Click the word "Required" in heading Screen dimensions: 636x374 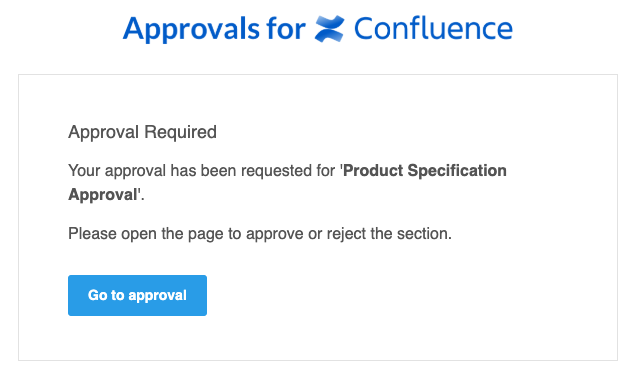[180, 133]
